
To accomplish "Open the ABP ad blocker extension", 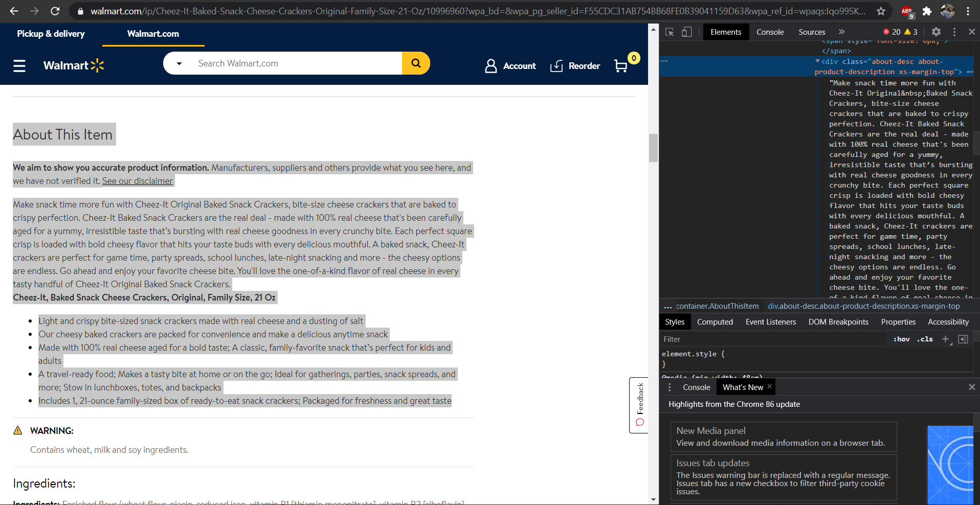I will coord(907,11).
